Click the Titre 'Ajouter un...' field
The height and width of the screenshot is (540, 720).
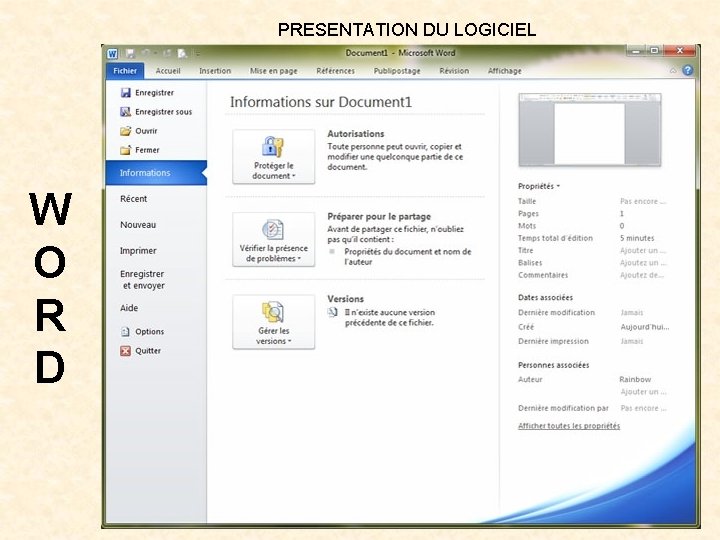643,250
